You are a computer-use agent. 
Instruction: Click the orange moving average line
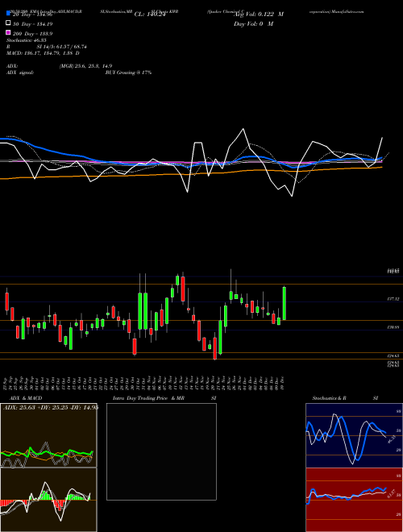click(x=190, y=173)
